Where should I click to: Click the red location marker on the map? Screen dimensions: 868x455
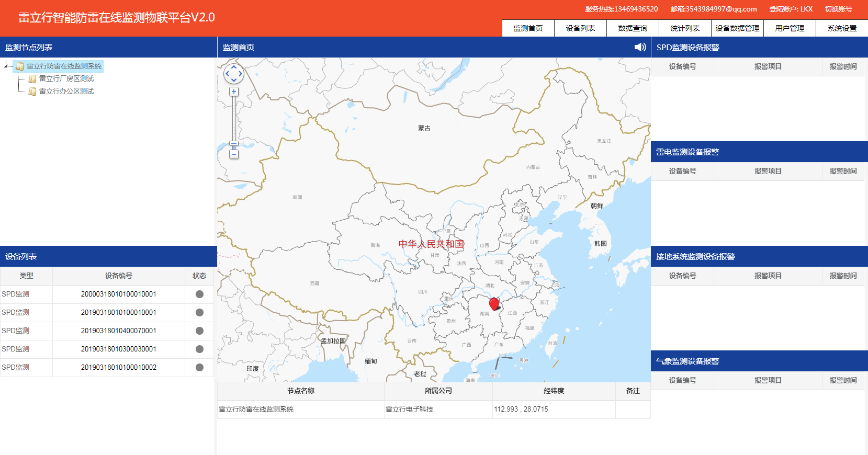coord(494,303)
